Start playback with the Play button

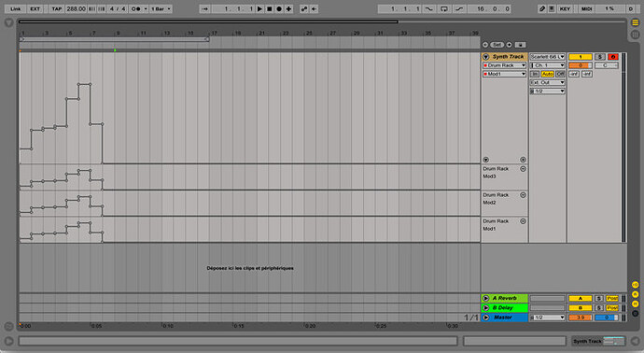[259, 8]
